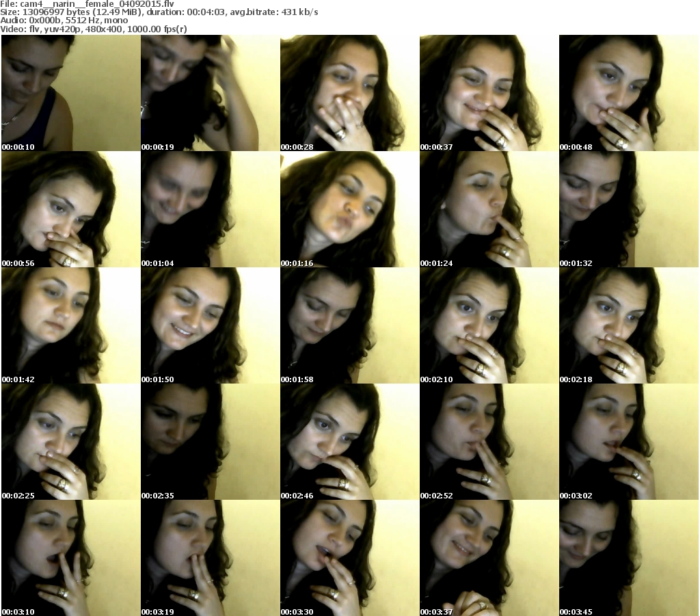Screen dimensions: 700x616
Task: Pick the 00:03:37 frame
Action: pos(489,558)
